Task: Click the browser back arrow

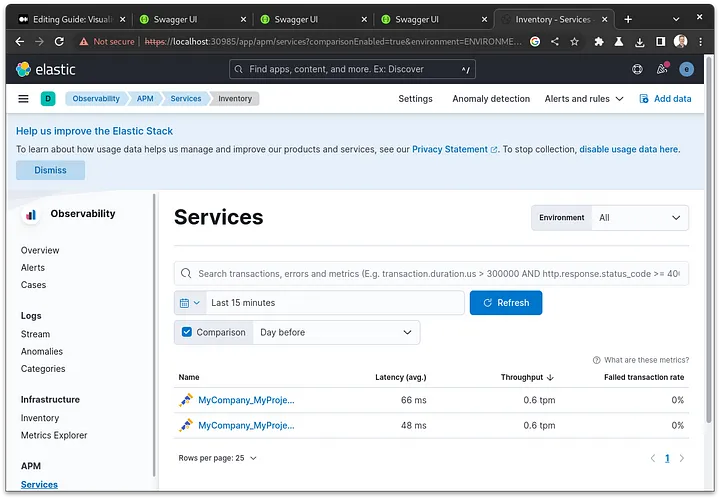Action: click(20, 42)
